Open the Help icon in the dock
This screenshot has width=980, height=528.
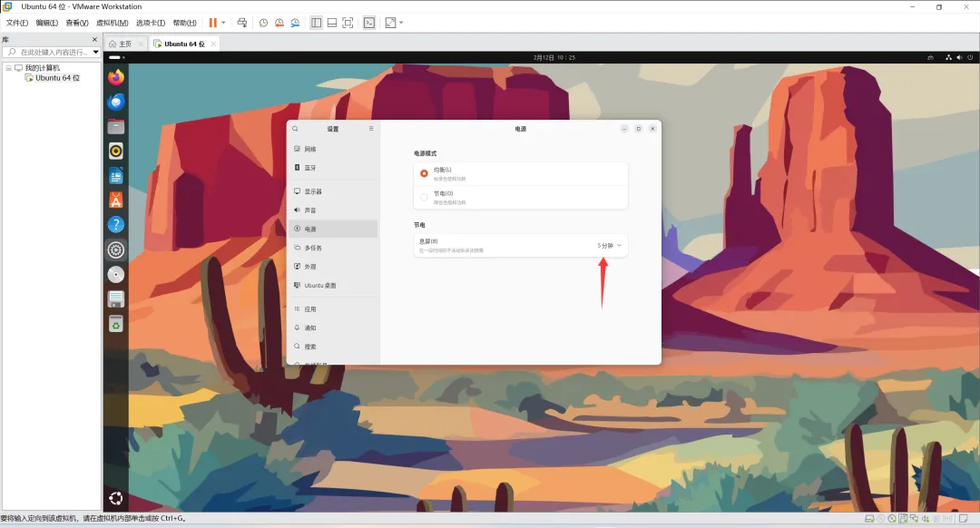point(115,225)
